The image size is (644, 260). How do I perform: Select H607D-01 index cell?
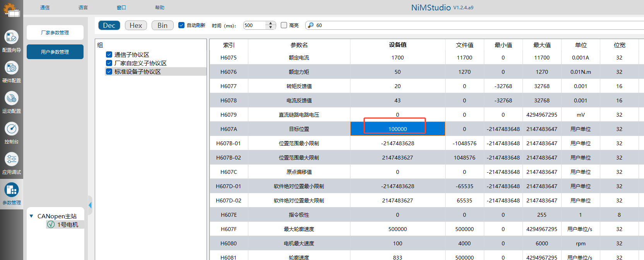pyautogui.click(x=229, y=186)
